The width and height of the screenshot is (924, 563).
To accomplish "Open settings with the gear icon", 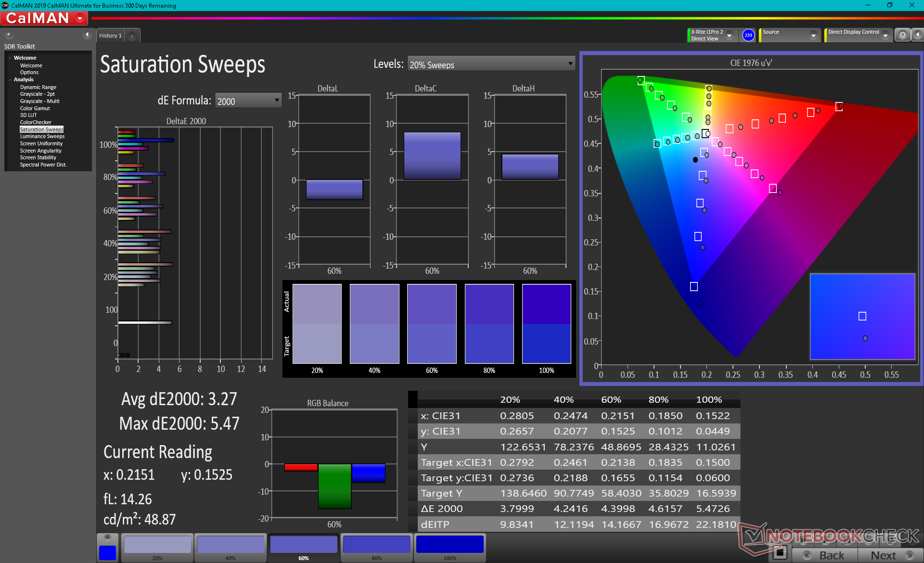I will click(902, 35).
